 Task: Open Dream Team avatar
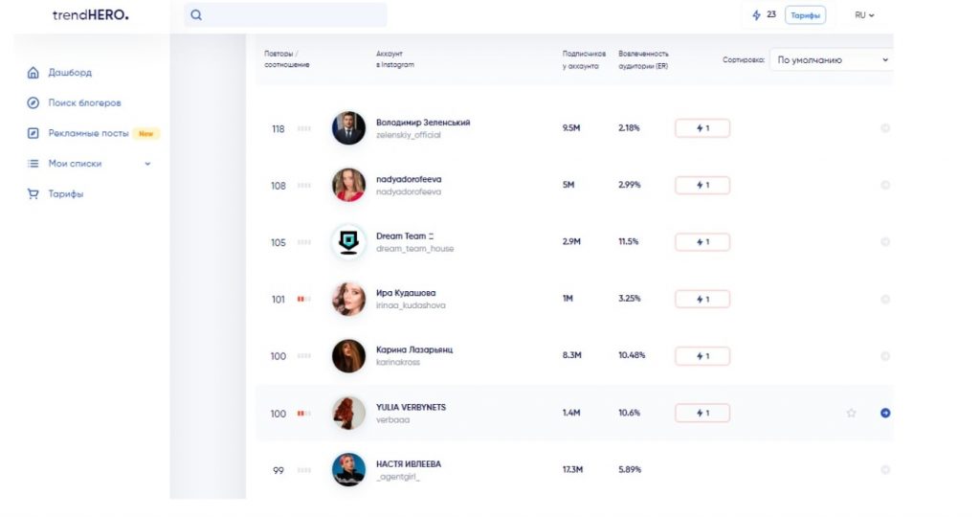click(x=348, y=242)
